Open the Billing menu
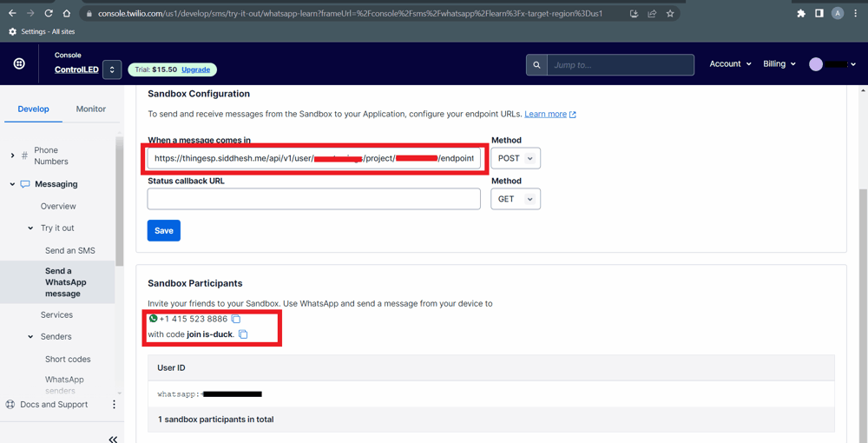 pyautogui.click(x=779, y=64)
